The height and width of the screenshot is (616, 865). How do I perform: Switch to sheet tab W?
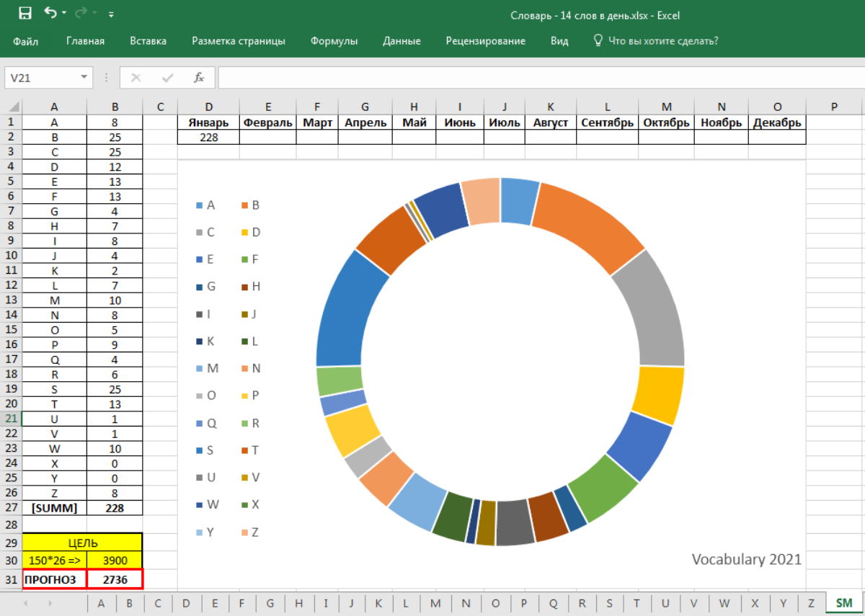(724, 603)
